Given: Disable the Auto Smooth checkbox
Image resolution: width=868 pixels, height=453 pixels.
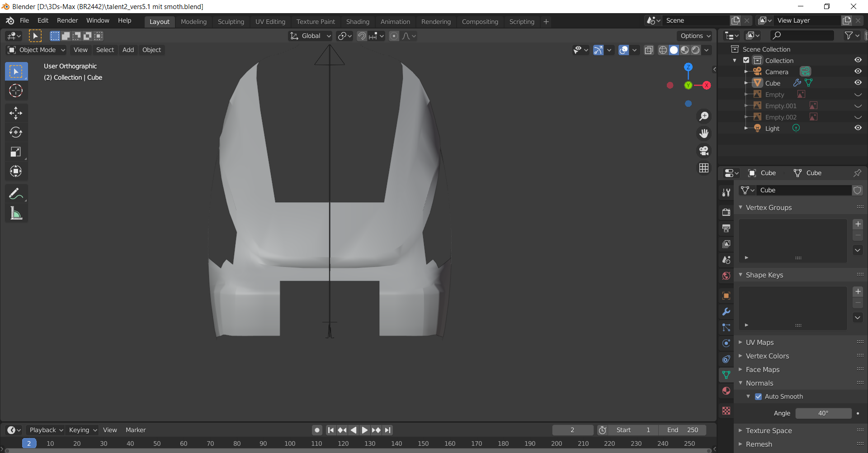Looking at the screenshot, I should [759, 396].
